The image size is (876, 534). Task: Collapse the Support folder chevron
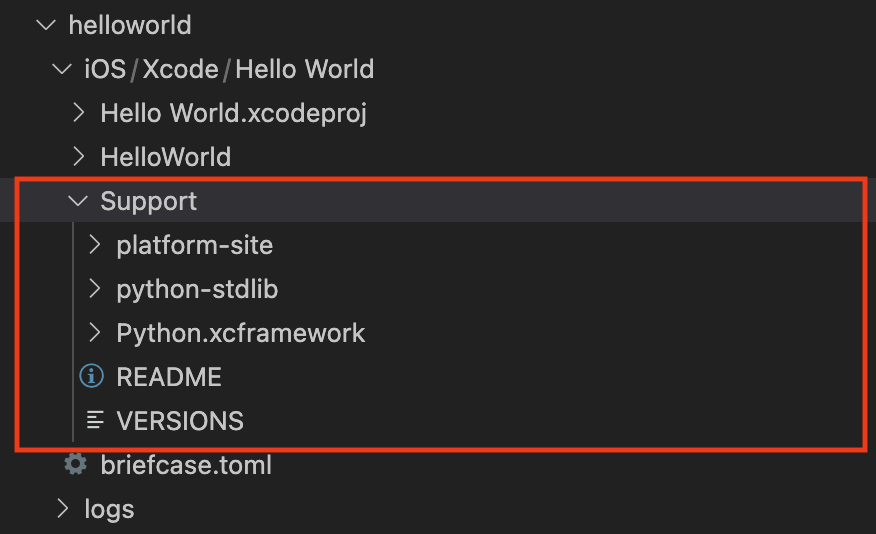pos(78,201)
